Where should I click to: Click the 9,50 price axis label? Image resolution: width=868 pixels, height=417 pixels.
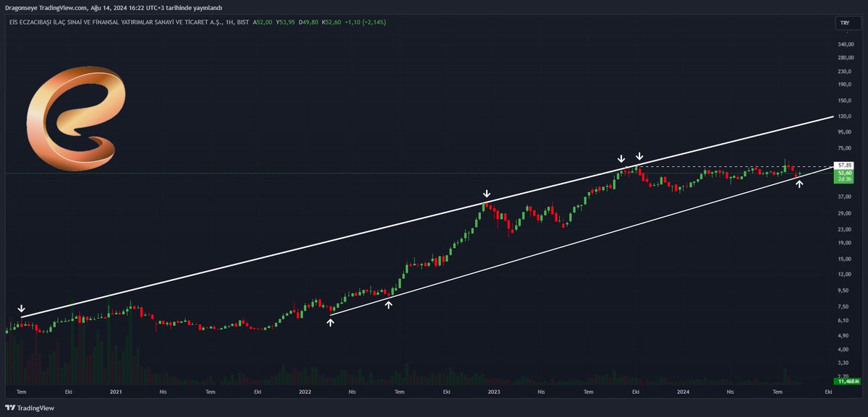[x=843, y=291]
